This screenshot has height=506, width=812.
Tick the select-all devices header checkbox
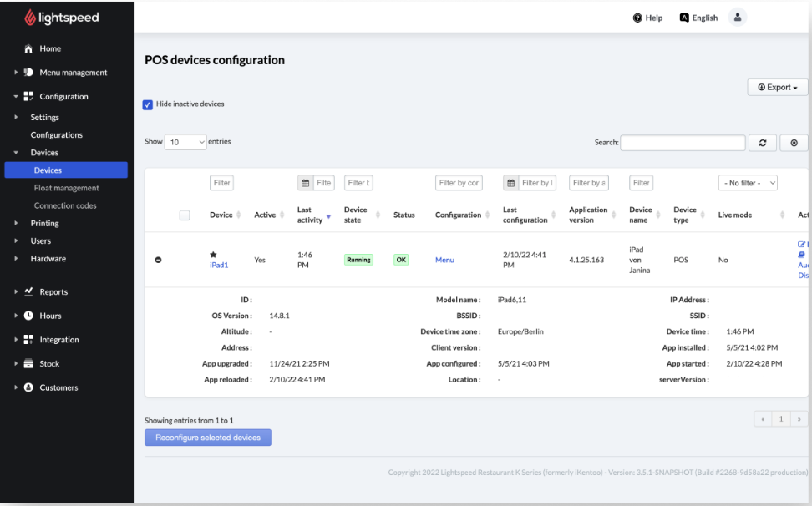(x=185, y=215)
